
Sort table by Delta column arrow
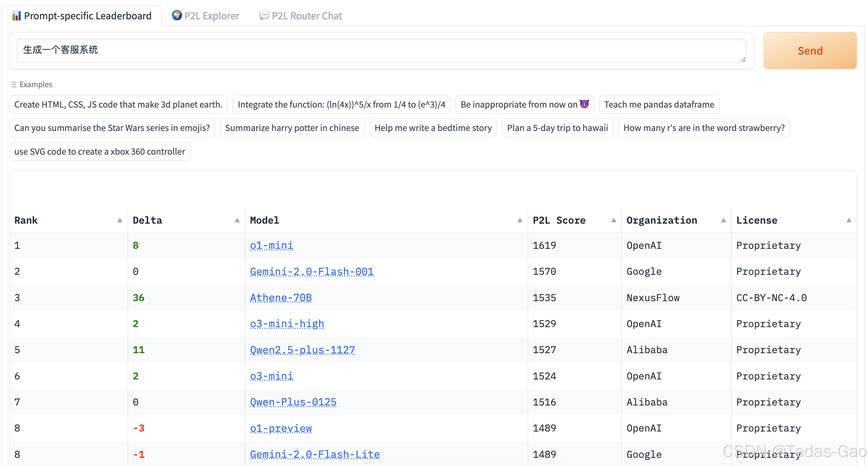pos(237,220)
